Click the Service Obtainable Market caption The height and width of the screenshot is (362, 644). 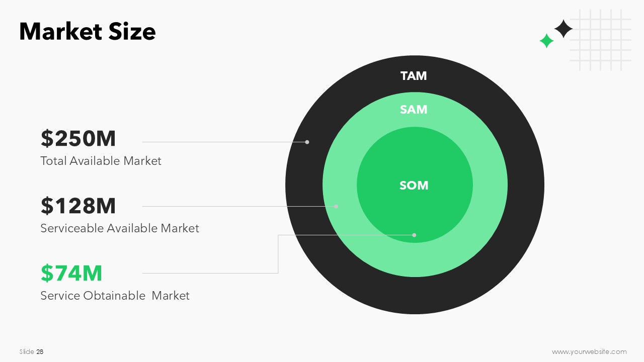point(115,296)
